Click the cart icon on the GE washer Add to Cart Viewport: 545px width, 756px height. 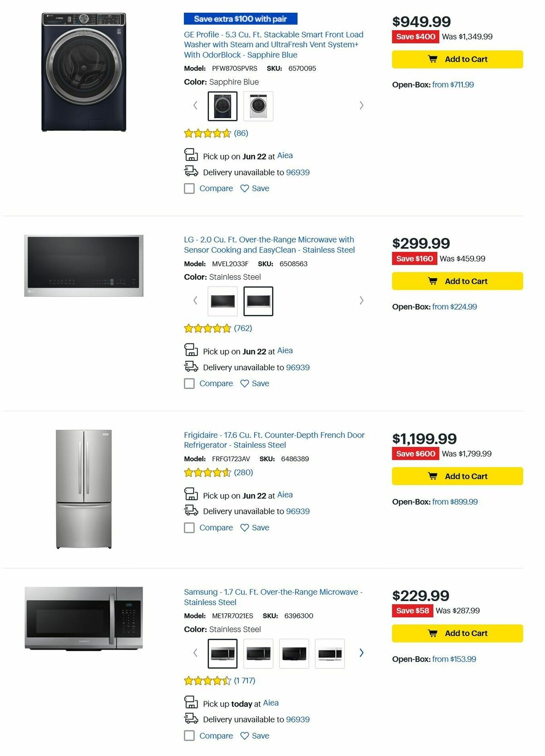(x=434, y=59)
